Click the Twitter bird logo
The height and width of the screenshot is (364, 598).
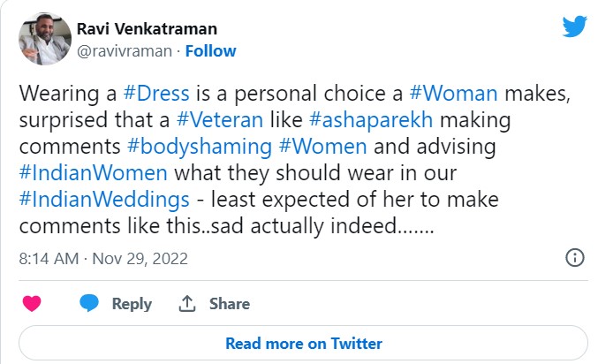coord(574,27)
